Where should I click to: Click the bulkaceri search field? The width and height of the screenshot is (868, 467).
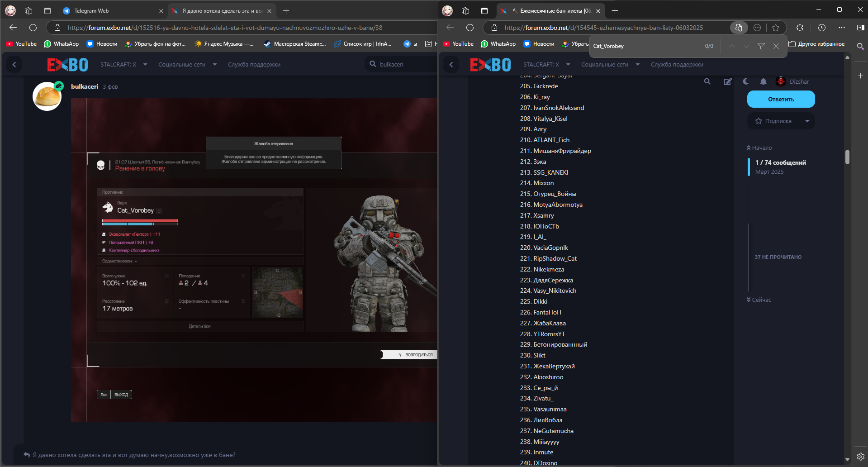(x=401, y=64)
